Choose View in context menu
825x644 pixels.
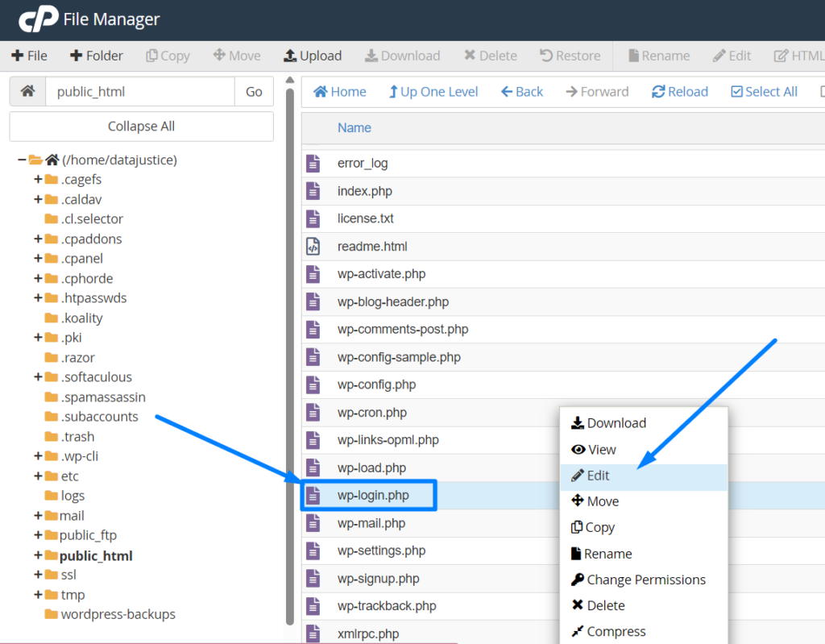(x=644, y=450)
